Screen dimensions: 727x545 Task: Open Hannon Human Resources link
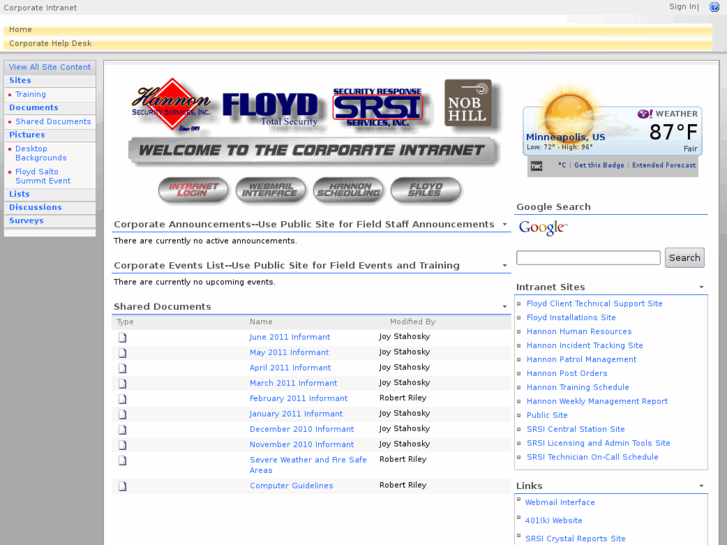579,332
